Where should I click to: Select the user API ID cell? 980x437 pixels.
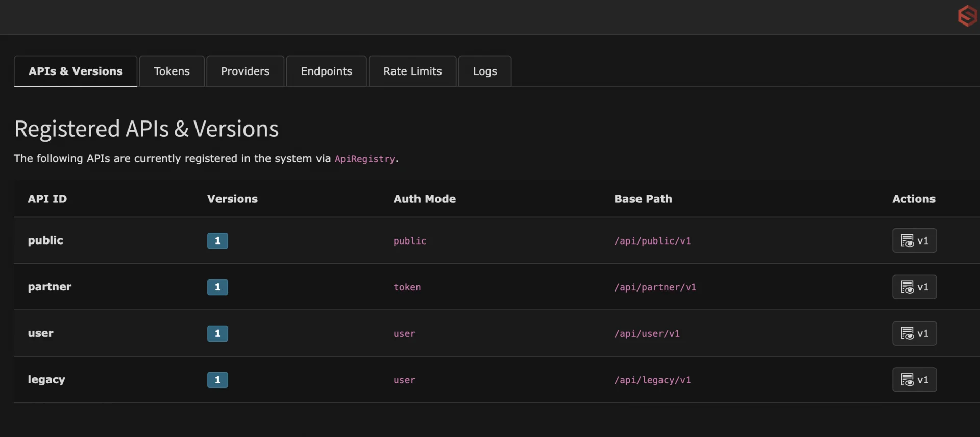pos(40,333)
